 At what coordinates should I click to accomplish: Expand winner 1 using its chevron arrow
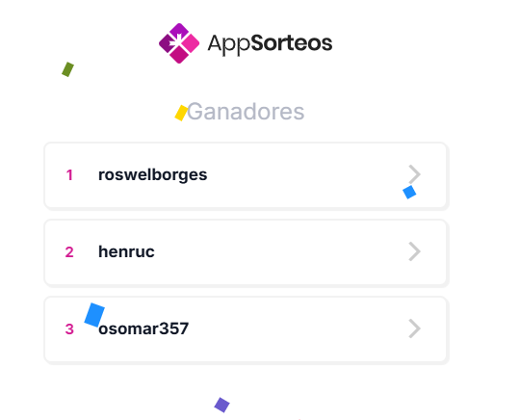(x=414, y=174)
